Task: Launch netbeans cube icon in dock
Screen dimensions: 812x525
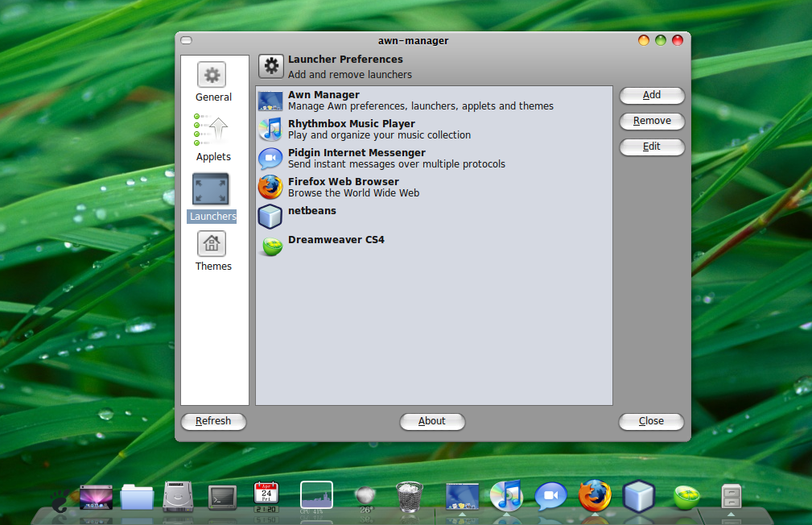Action: 639,496
